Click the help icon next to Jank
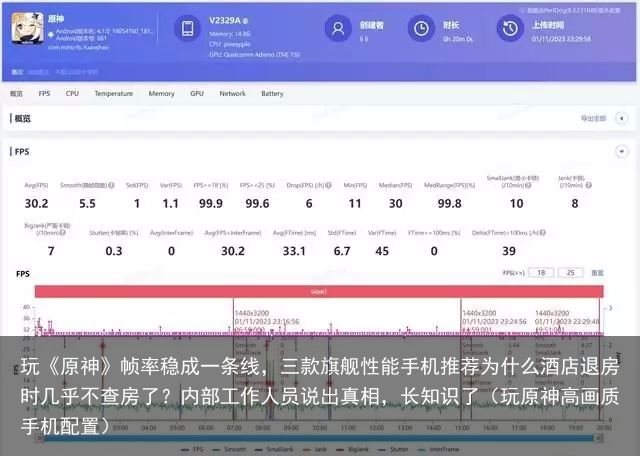 click(x=588, y=185)
